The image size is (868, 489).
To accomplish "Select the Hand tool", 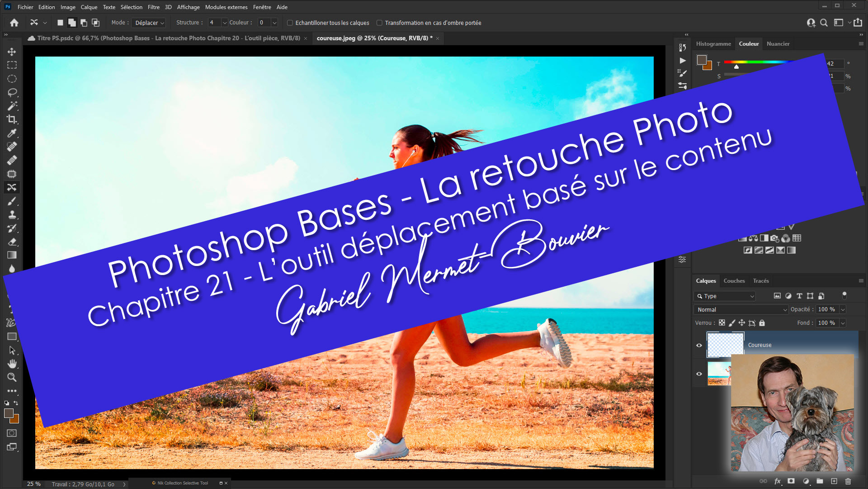I will (12, 364).
